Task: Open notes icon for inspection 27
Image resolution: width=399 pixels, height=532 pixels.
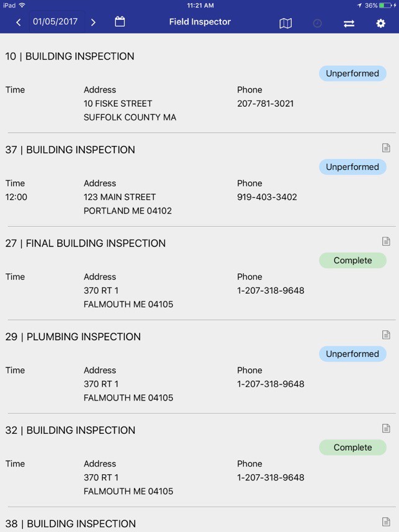Action: click(x=386, y=241)
